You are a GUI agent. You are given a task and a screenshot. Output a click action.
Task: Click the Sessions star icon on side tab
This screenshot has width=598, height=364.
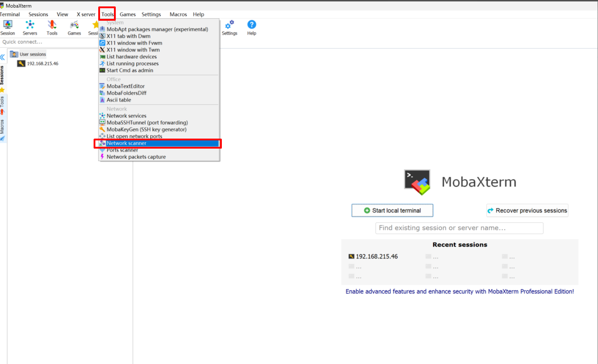(2, 90)
